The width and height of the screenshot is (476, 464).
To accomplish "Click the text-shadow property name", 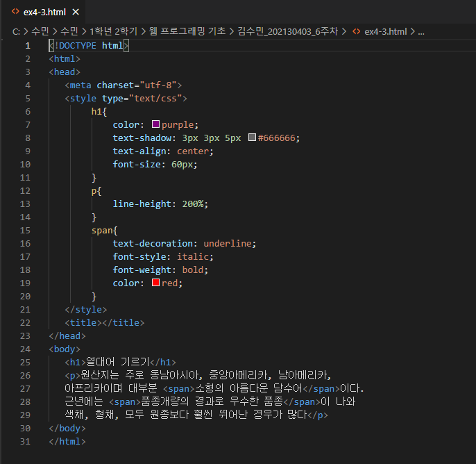I will coord(142,138).
